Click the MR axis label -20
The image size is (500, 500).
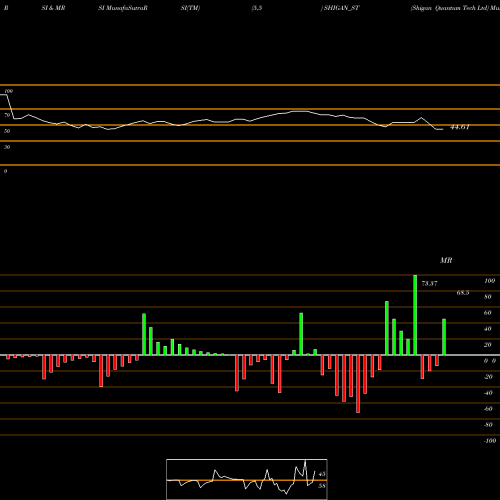coord(488,377)
